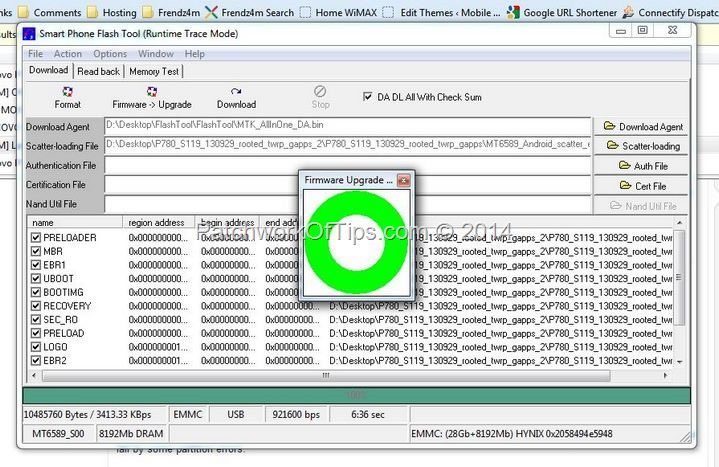
Task: Click the vertical scrollbar of partition list
Action: click(679, 278)
